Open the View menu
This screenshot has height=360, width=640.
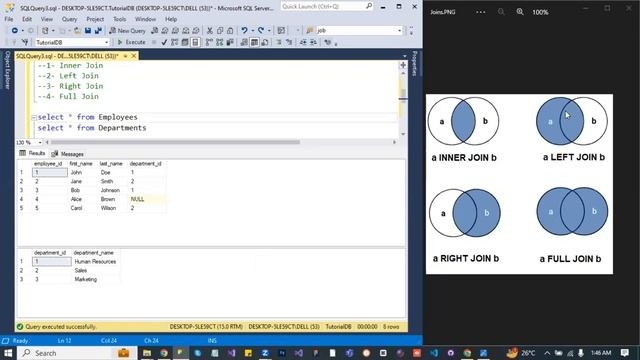click(x=47, y=19)
